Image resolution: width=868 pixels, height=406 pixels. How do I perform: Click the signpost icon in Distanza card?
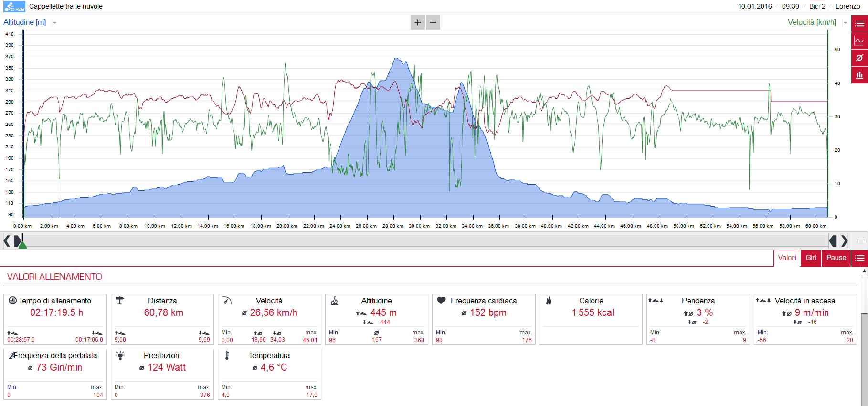120,301
